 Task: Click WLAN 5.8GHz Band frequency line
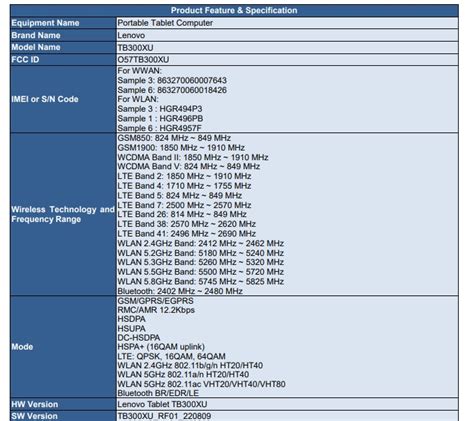tap(201, 282)
